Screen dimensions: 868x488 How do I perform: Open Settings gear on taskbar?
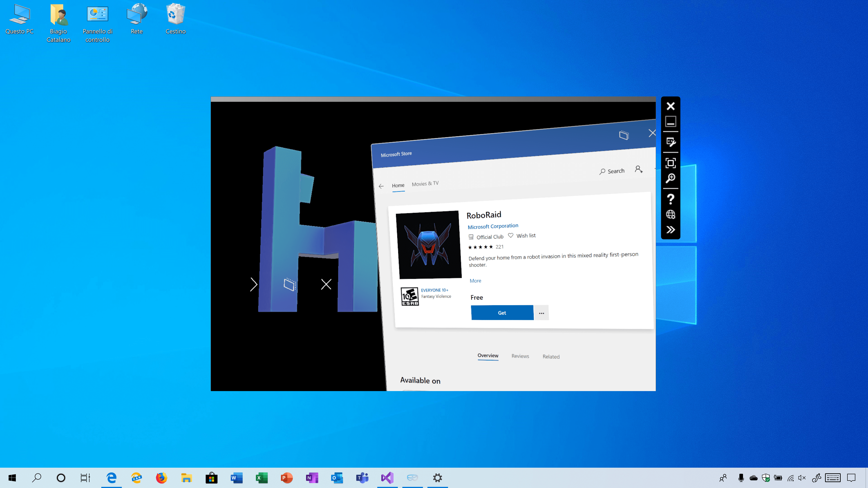click(437, 478)
